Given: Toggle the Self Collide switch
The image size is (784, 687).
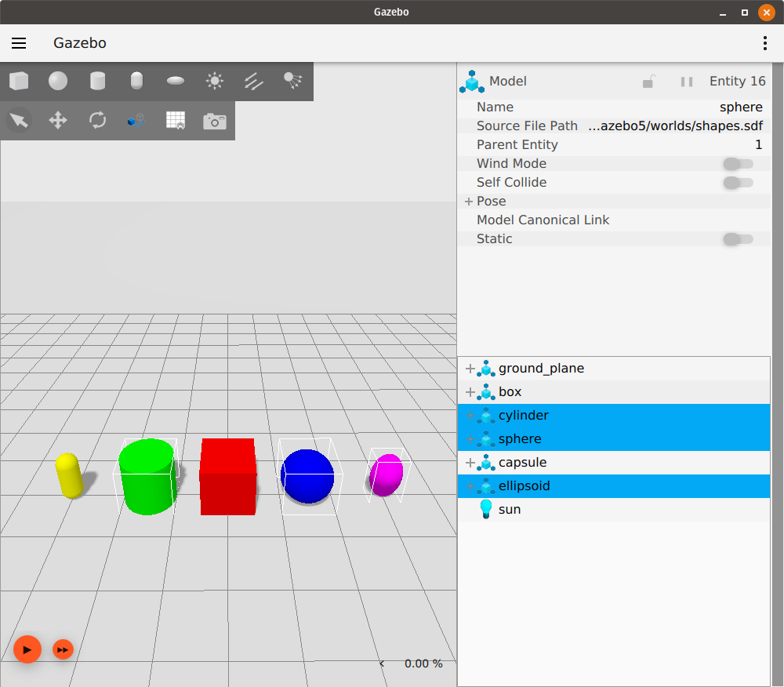Looking at the screenshot, I should 738,183.
